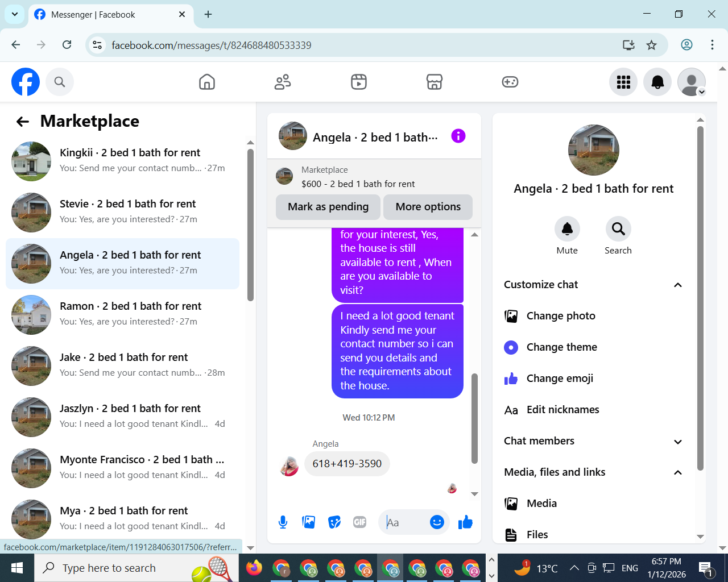Click chat messages scrollbar
This screenshot has width=728, height=582.
[474, 418]
